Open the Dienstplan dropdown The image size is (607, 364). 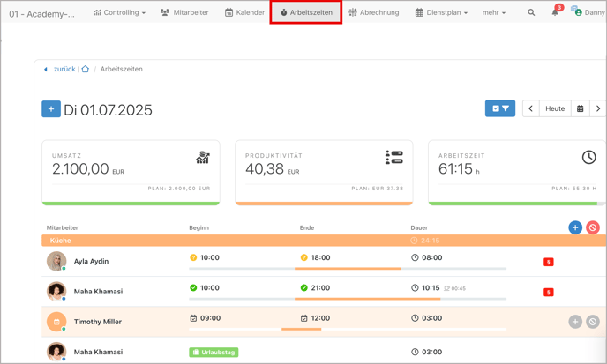441,13
